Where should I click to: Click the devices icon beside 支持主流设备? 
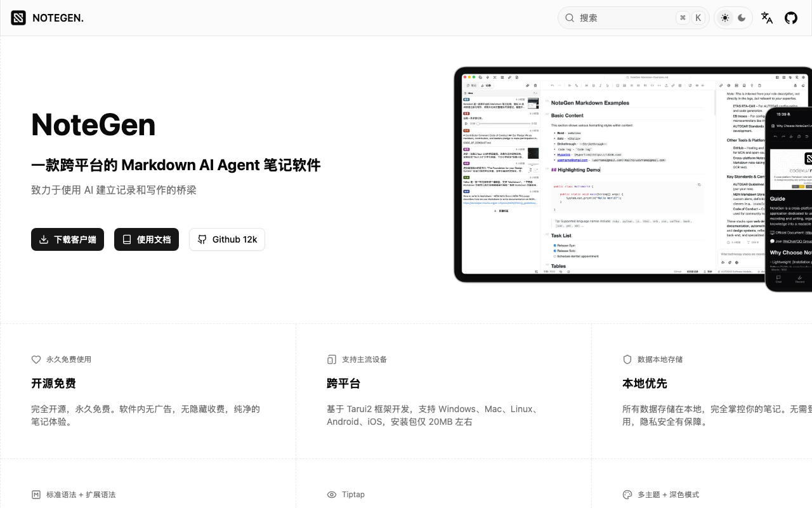click(332, 359)
